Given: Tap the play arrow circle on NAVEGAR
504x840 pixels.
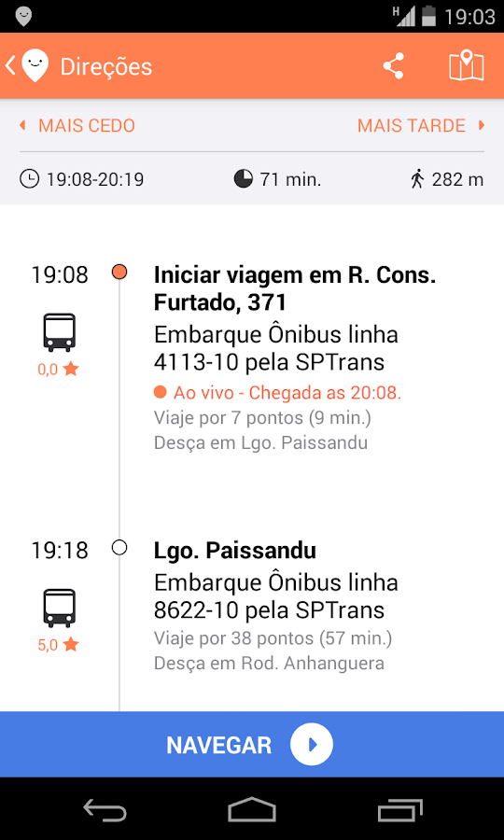Looking at the screenshot, I should coord(312,745).
